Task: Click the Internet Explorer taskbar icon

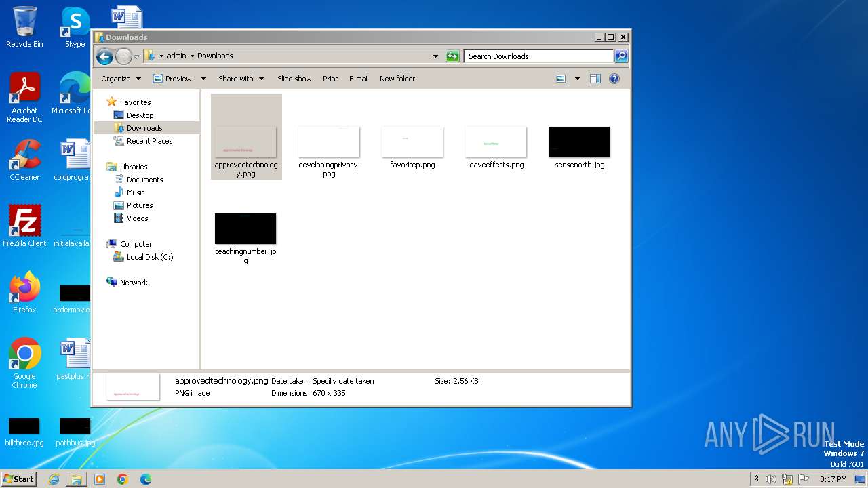Action: point(54,479)
